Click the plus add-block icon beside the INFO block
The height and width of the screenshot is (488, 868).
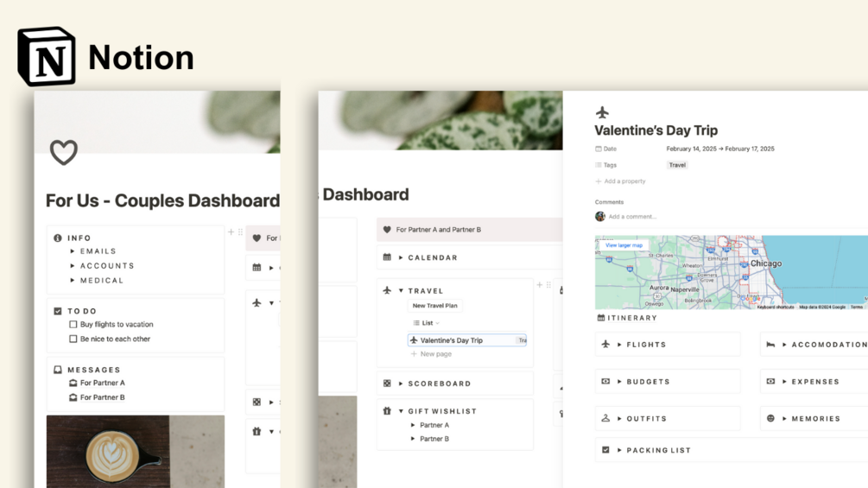(x=231, y=231)
